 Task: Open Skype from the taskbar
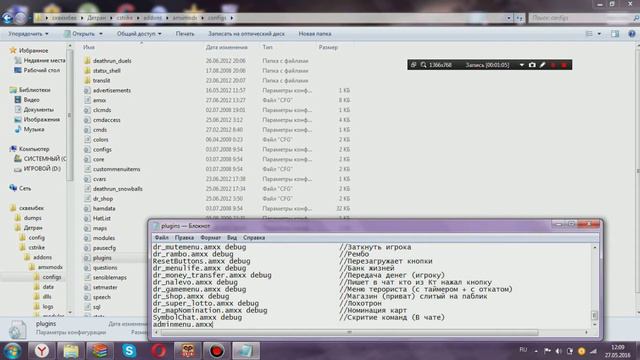[129, 351]
